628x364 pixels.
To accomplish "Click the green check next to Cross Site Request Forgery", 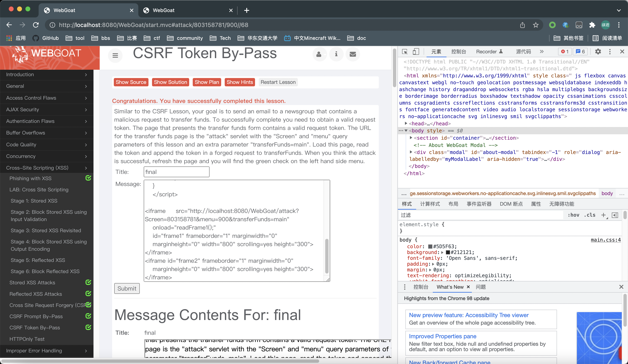I will coord(88,304).
